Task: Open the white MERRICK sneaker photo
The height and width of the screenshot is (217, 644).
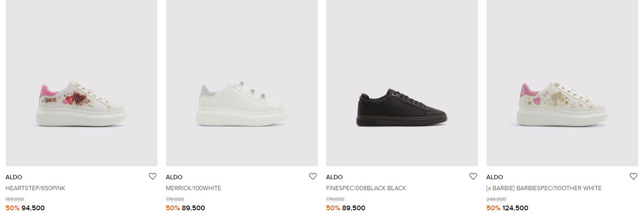Action: (x=242, y=83)
